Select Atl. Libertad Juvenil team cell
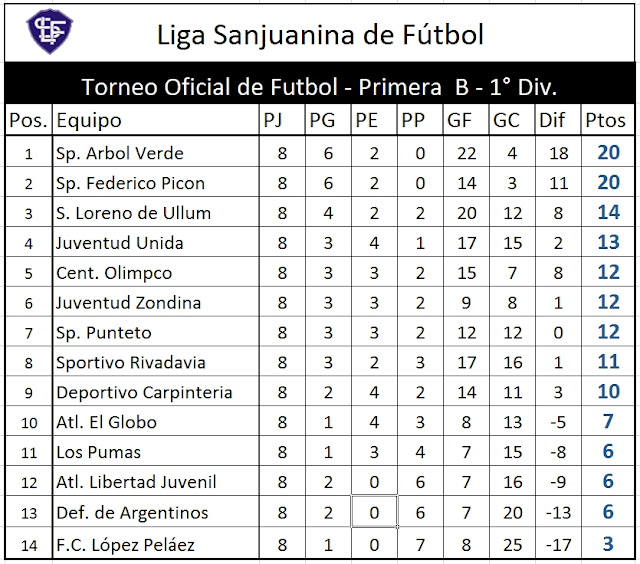This screenshot has width=640, height=564. click(156, 482)
